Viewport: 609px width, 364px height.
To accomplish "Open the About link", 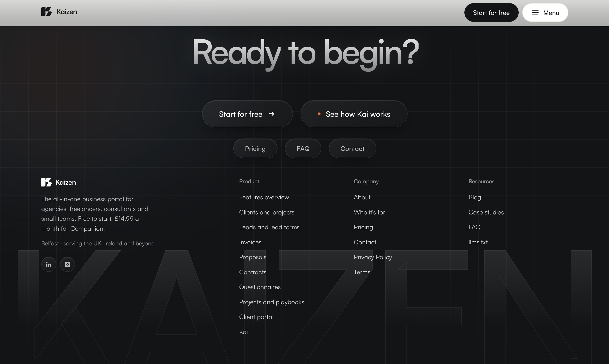I will 362,197.
